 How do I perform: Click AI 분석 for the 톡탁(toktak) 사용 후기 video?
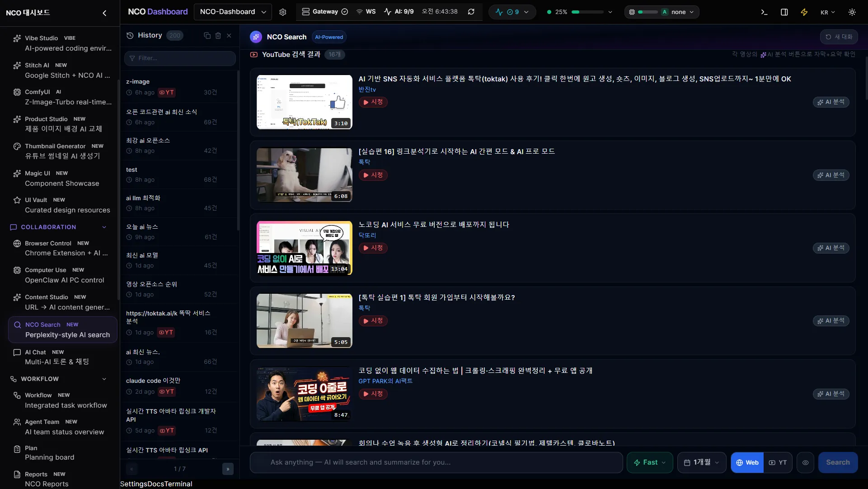(x=831, y=102)
